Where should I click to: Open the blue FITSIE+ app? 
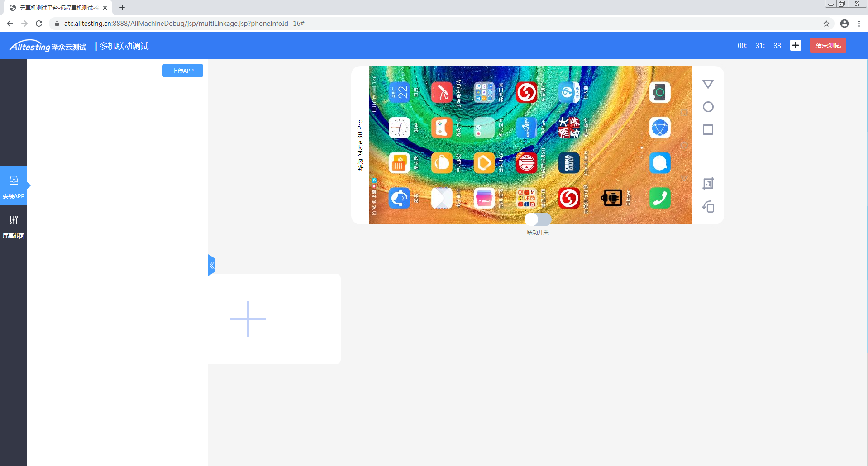point(526,128)
